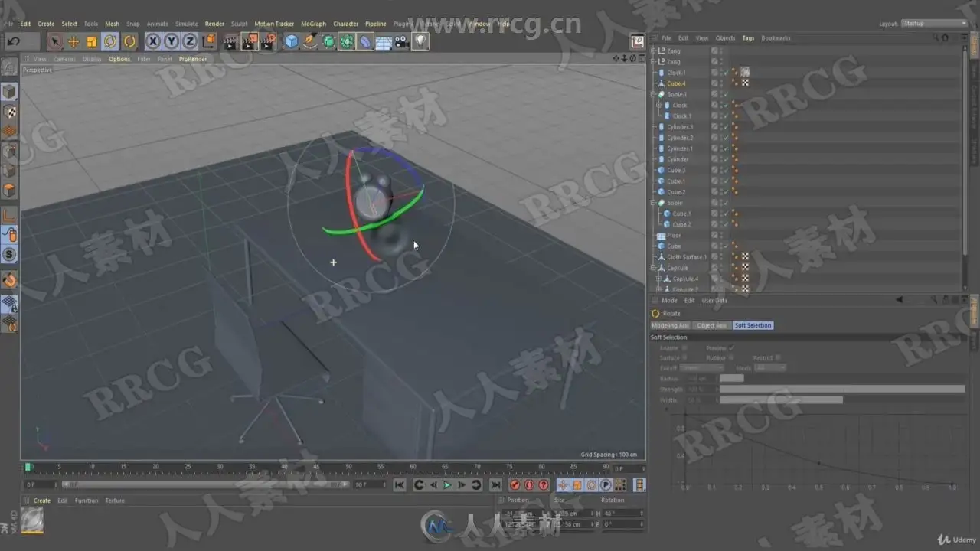Expand the first Zang object node
The image size is (980, 551).
[653, 51]
